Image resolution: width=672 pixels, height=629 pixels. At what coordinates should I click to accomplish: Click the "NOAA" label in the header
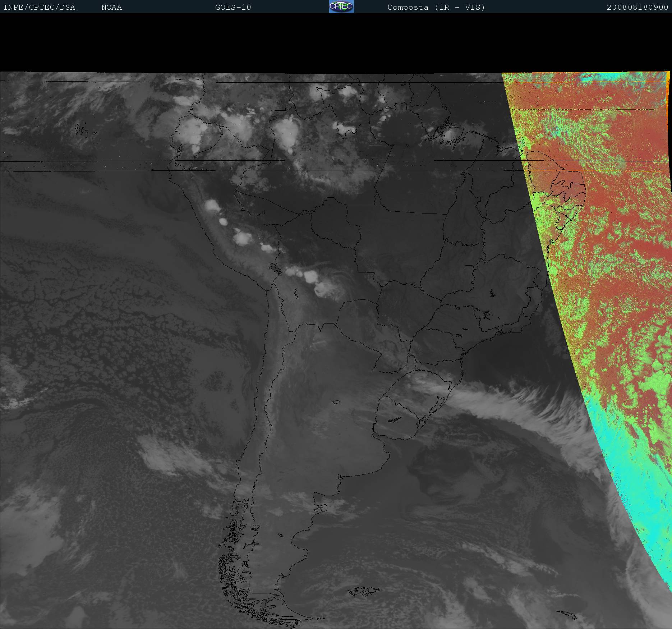point(111,8)
